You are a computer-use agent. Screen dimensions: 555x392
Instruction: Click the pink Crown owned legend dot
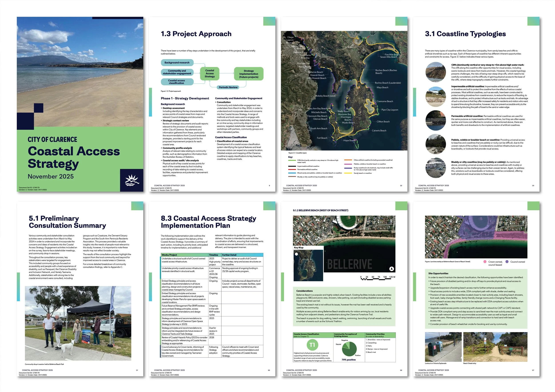pyautogui.click(x=485, y=262)
